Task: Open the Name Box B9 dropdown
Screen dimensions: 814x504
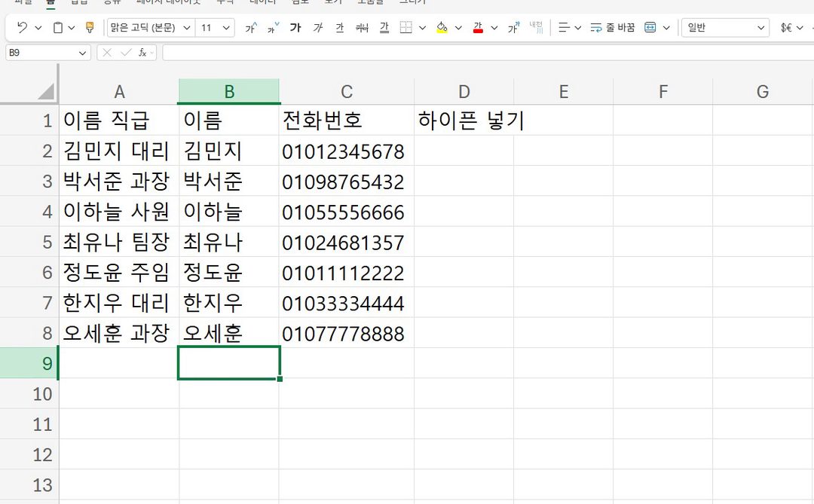Action: coord(82,53)
